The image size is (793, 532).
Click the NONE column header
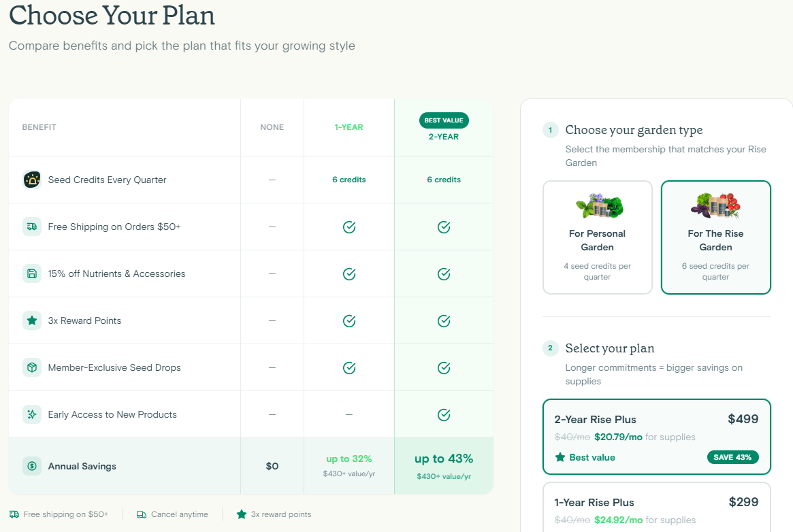click(x=272, y=127)
